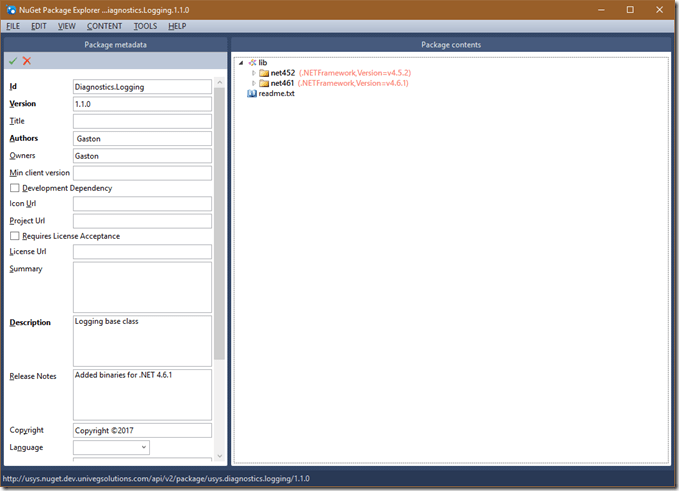
Task: Click the net452 folder icon
Action: [264, 73]
